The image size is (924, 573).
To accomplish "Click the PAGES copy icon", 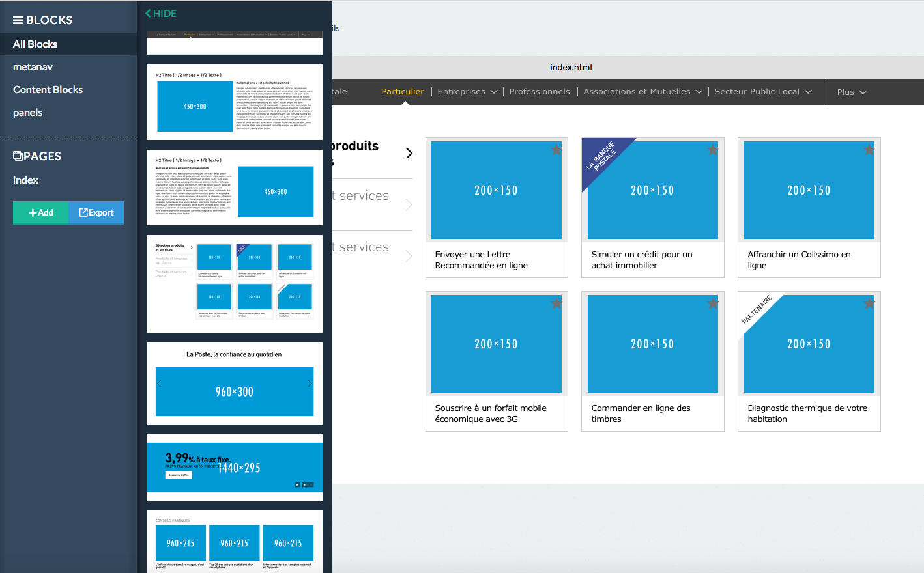I will pos(18,156).
